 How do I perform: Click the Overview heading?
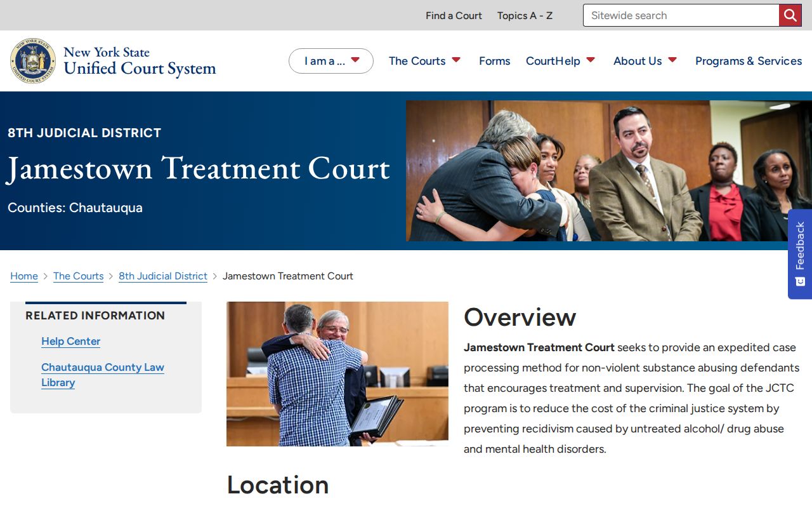click(x=520, y=317)
